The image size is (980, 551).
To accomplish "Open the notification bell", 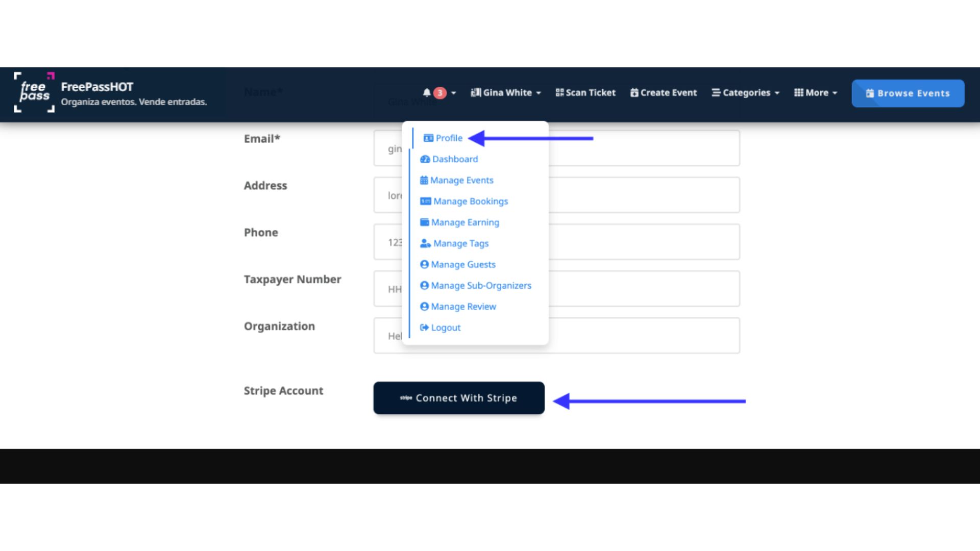I will coord(428,92).
